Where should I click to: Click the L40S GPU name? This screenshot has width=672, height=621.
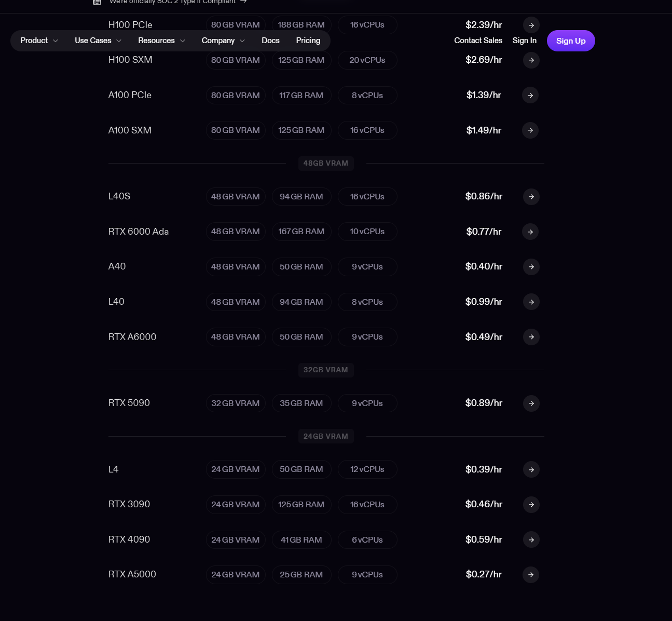click(x=119, y=196)
